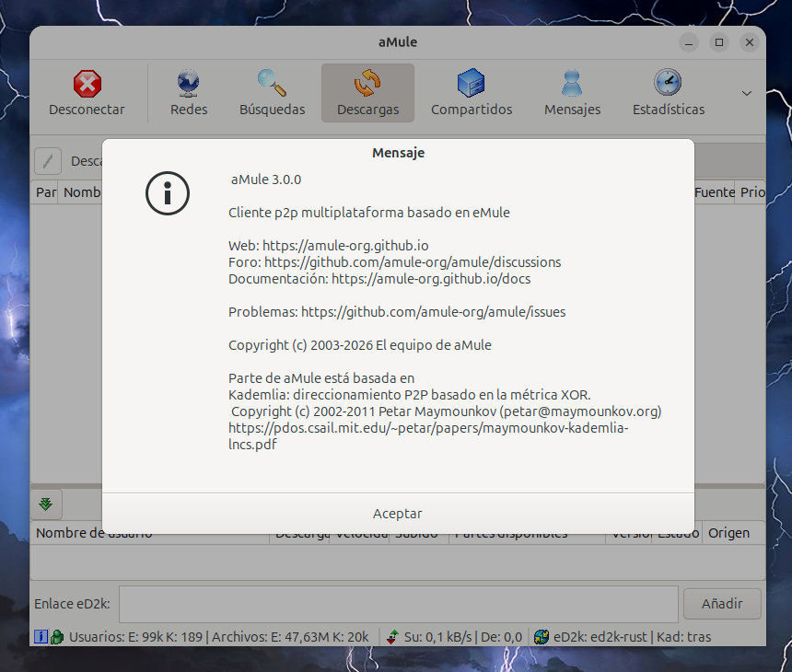Click the Usuarios status bar text
The height and width of the screenshot is (672, 792).
click(x=218, y=637)
